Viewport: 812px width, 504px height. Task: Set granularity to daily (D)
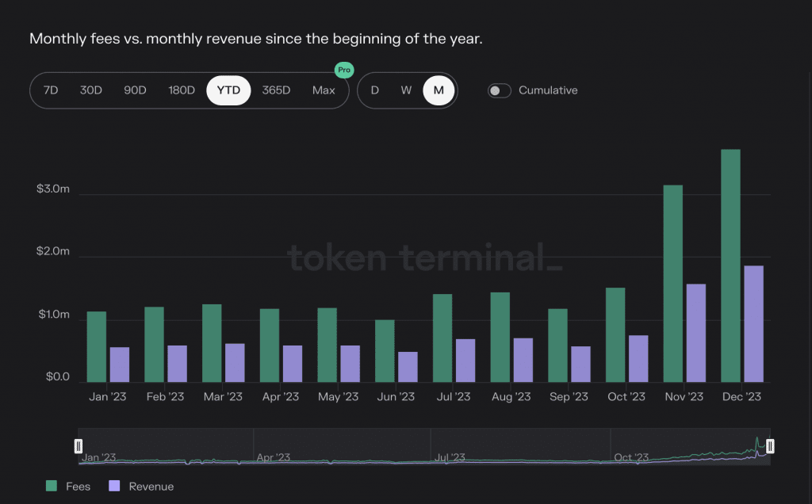coord(375,90)
